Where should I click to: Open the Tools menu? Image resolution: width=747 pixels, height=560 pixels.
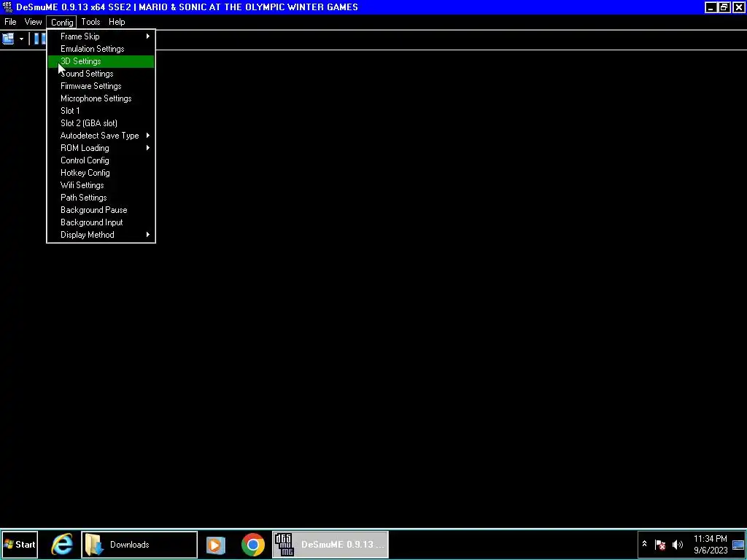click(x=90, y=22)
